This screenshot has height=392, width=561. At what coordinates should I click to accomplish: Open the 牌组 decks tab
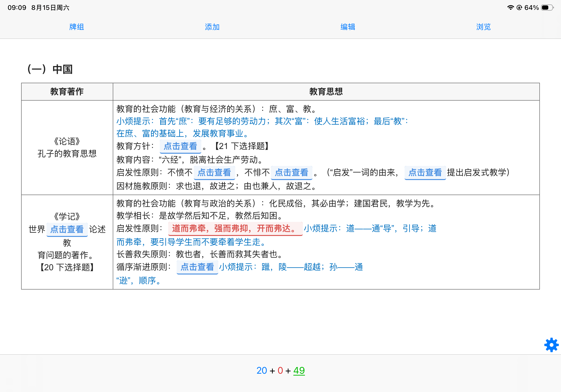click(x=77, y=27)
